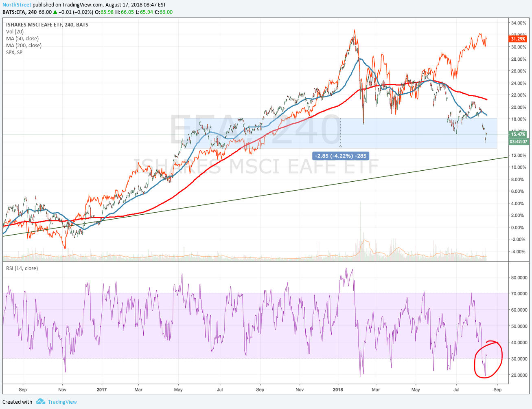Screen dimensions: 532x409
Task: Click the 03:42:07 countdown tag
Action: 519,142
